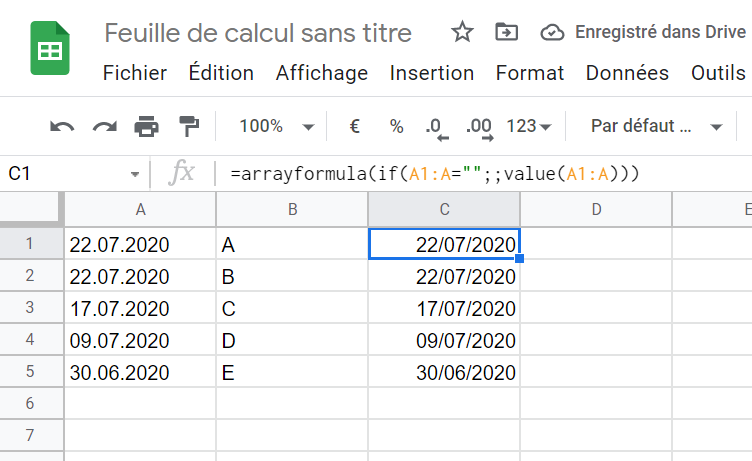Select cell B2 containing B
752x461 pixels.
pos(292,276)
